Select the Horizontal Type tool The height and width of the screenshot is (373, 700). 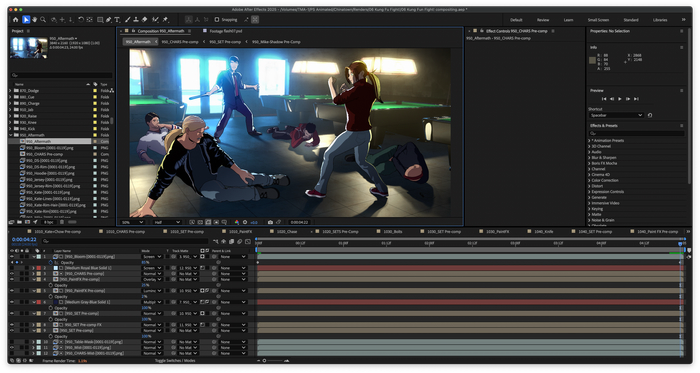click(117, 20)
